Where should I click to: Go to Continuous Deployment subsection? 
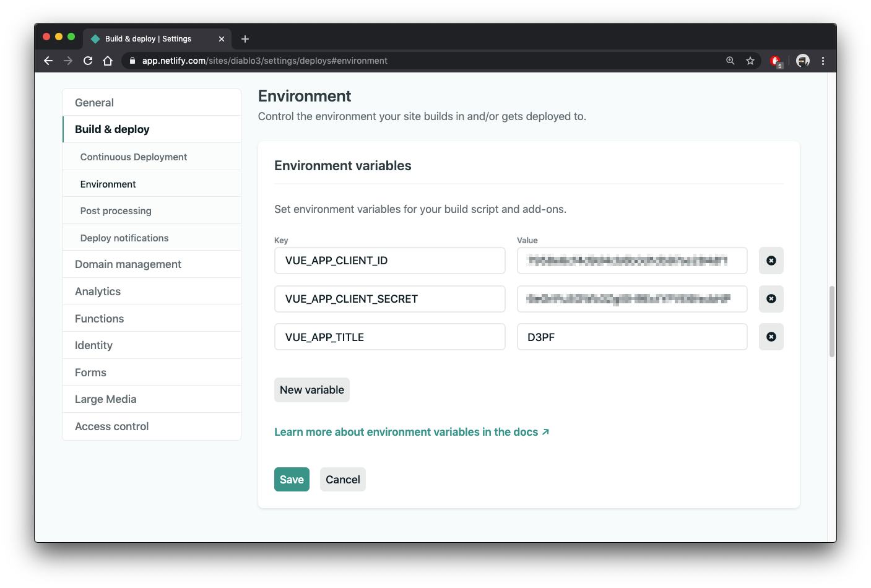[152, 157]
